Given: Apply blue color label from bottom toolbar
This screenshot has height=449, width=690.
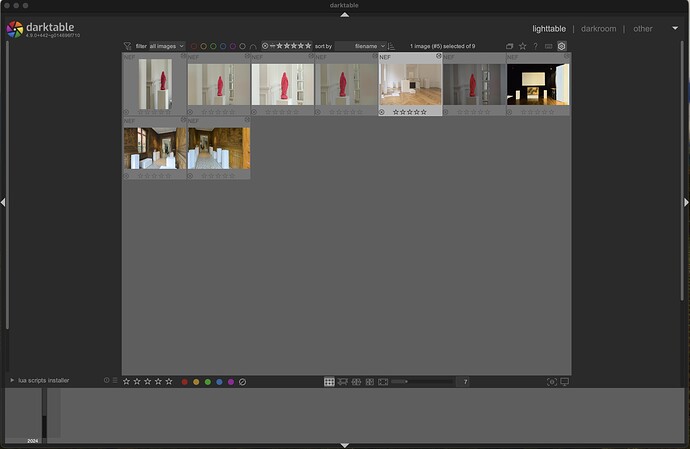Looking at the screenshot, I should tap(219, 382).
